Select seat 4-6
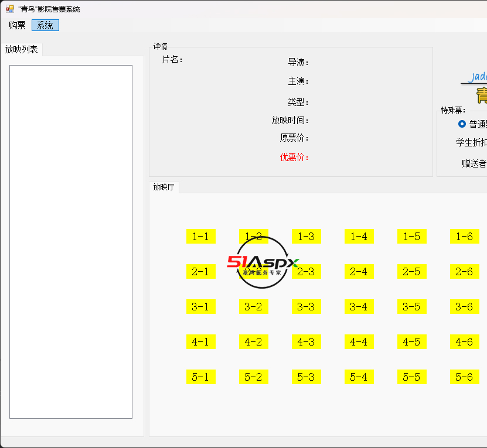 [x=465, y=341]
